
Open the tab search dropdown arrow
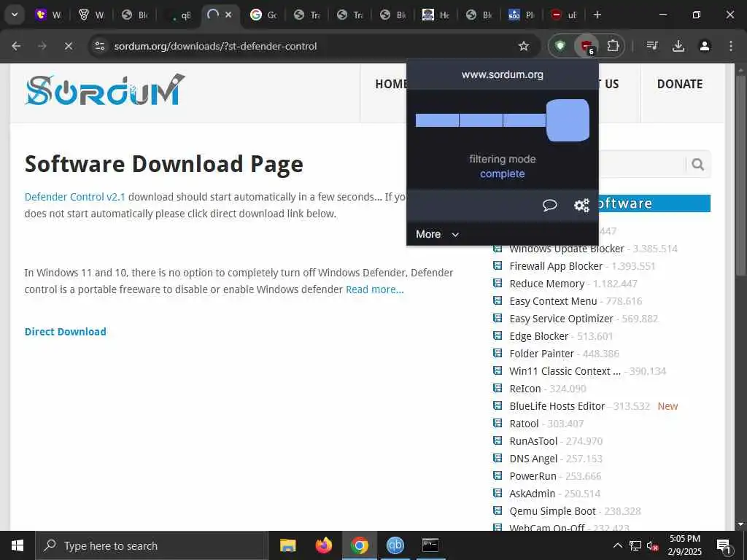click(15, 15)
